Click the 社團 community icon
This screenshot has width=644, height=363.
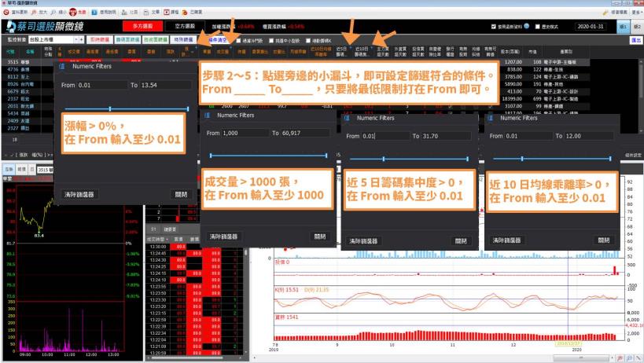coord(124,13)
